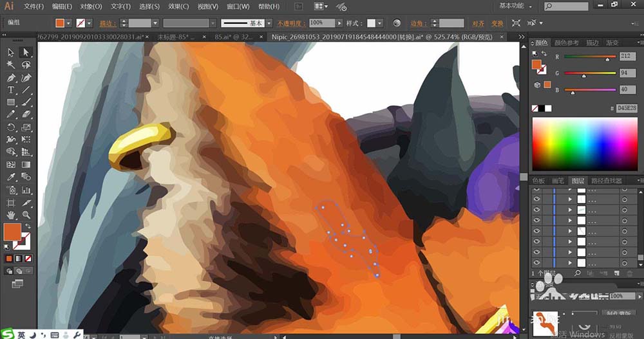The width and height of the screenshot is (644, 339).
Task: Switch to the 85.ai document tab
Action: click(234, 37)
